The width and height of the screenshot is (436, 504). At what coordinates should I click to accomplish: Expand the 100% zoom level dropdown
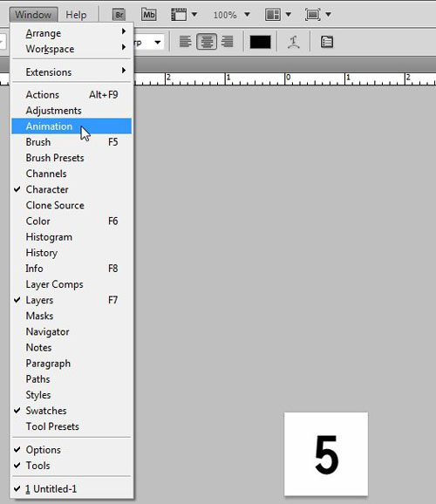click(247, 15)
